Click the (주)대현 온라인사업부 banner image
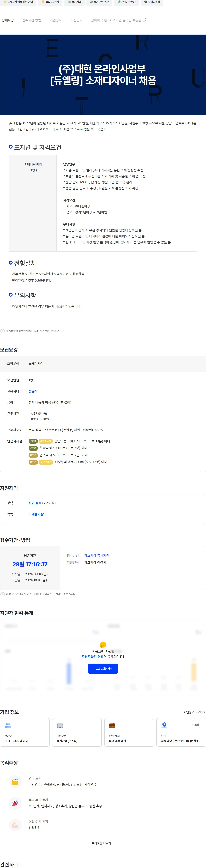Image resolution: width=206 pixels, height=868 pixels. [103, 74]
